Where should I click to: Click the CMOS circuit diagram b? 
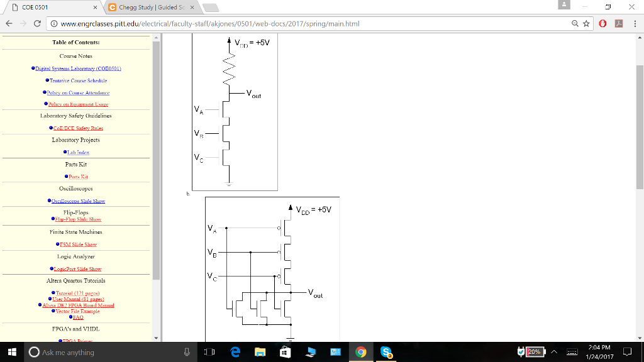272,269
